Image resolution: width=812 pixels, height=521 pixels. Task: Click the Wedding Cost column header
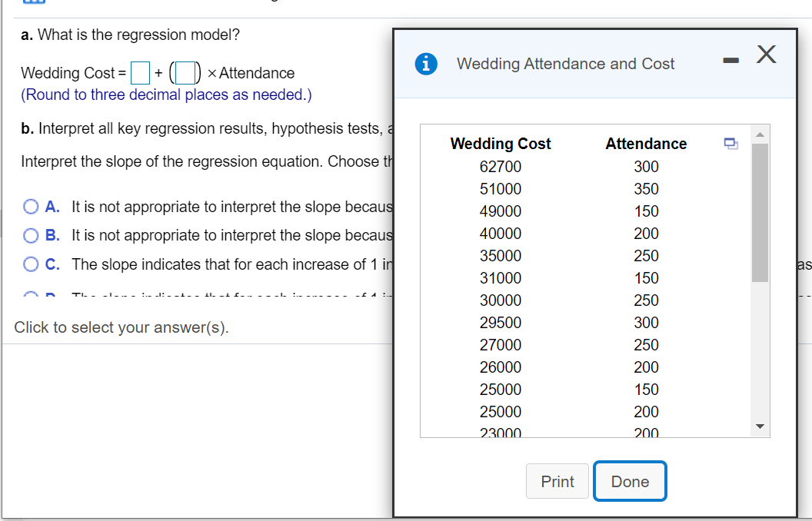[501, 144]
